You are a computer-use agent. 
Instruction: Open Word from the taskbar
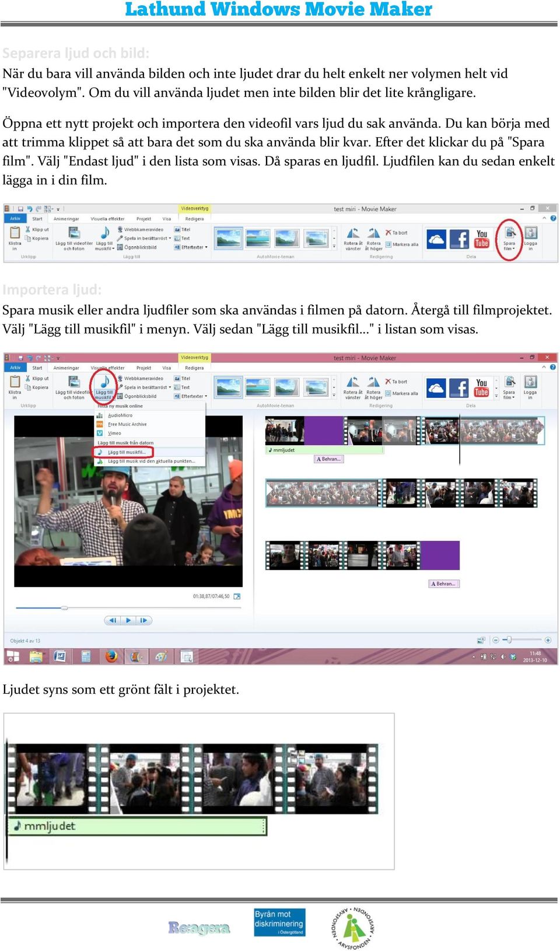click(x=60, y=656)
